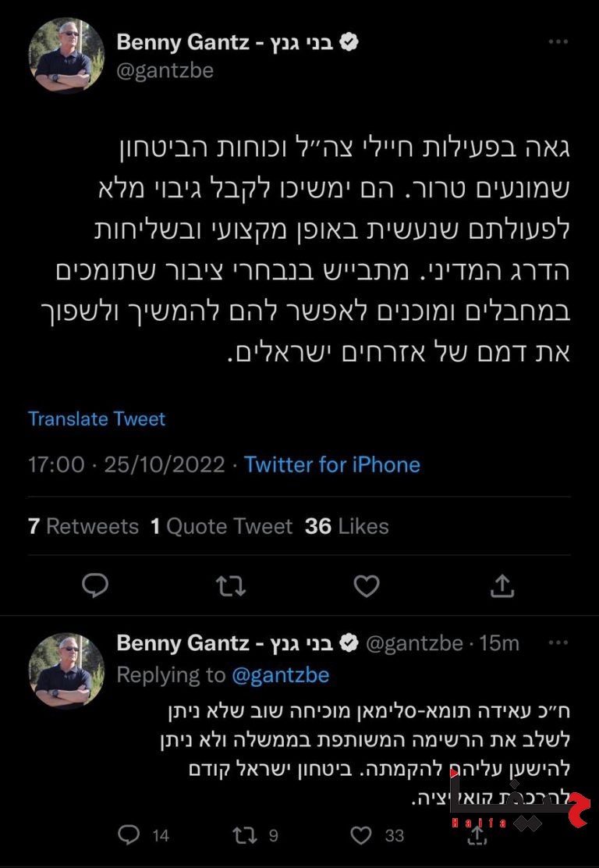This screenshot has width=599, height=868.
Task: Open Twitter for iPhone source link
Action: pyautogui.click(x=332, y=465)
